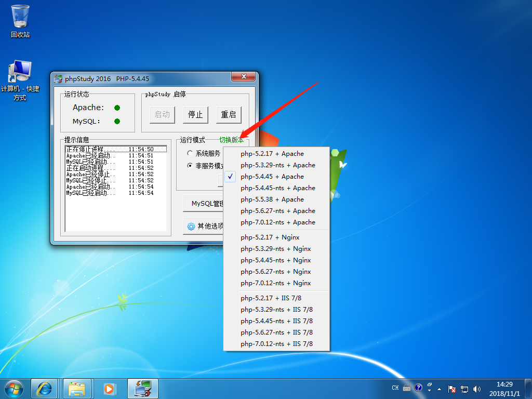Select log row Apache已经停止 11:54:52
This screenshot has width=532, height=399.
pos(116,175)
